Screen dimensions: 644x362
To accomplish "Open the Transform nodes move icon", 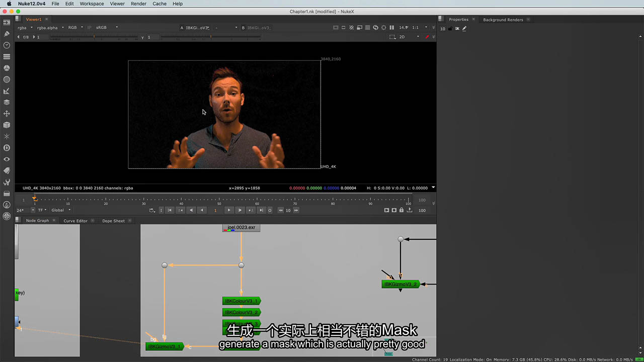I will pos(7,114).
